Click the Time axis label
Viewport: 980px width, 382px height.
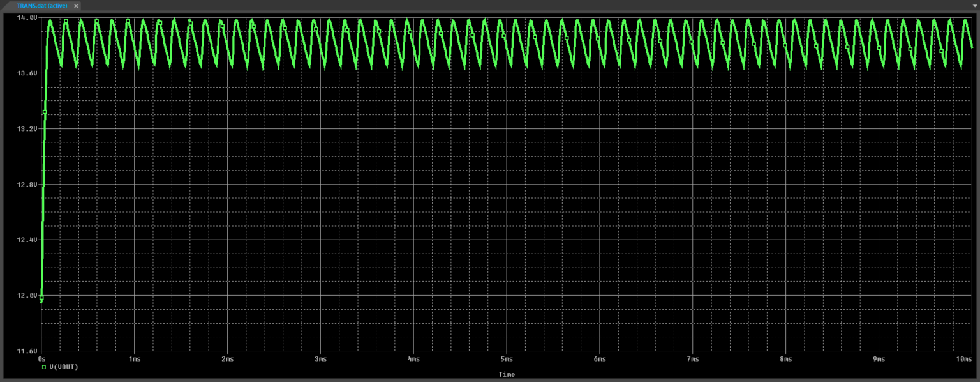click(506, 374)
